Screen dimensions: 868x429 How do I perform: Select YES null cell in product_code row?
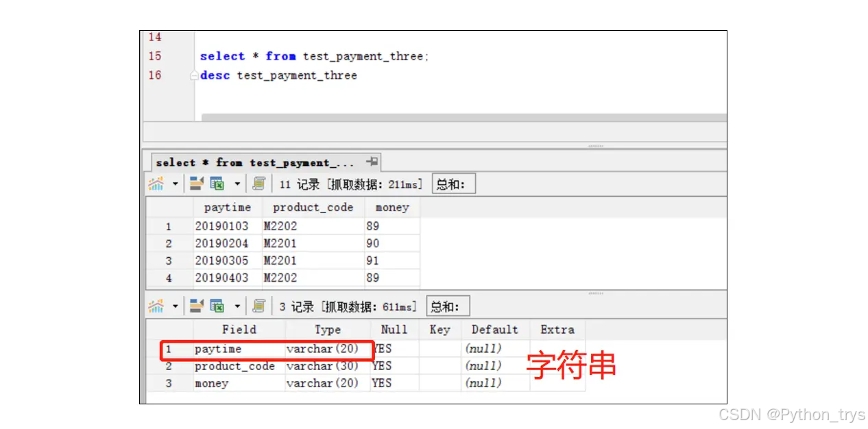(x=394, y=366)
